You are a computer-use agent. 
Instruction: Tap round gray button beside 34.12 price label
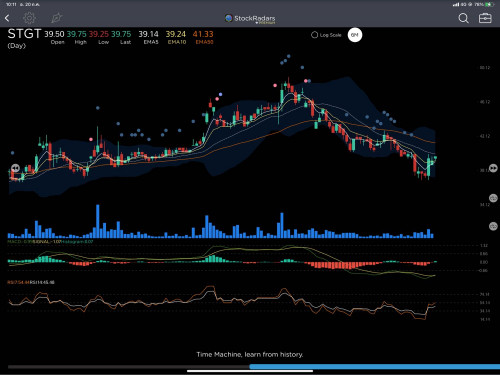(x=493, y=198)
